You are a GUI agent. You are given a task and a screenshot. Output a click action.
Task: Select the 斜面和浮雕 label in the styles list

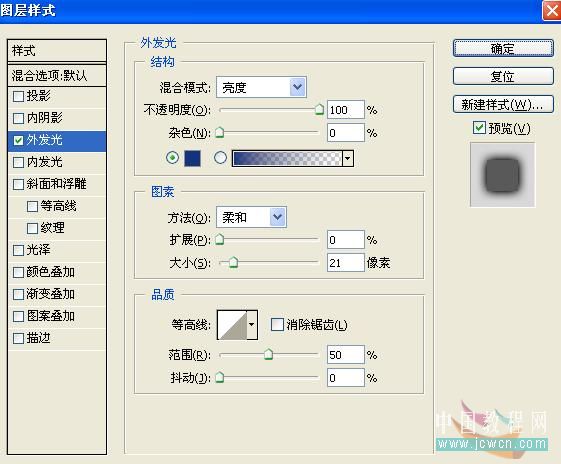57,184
